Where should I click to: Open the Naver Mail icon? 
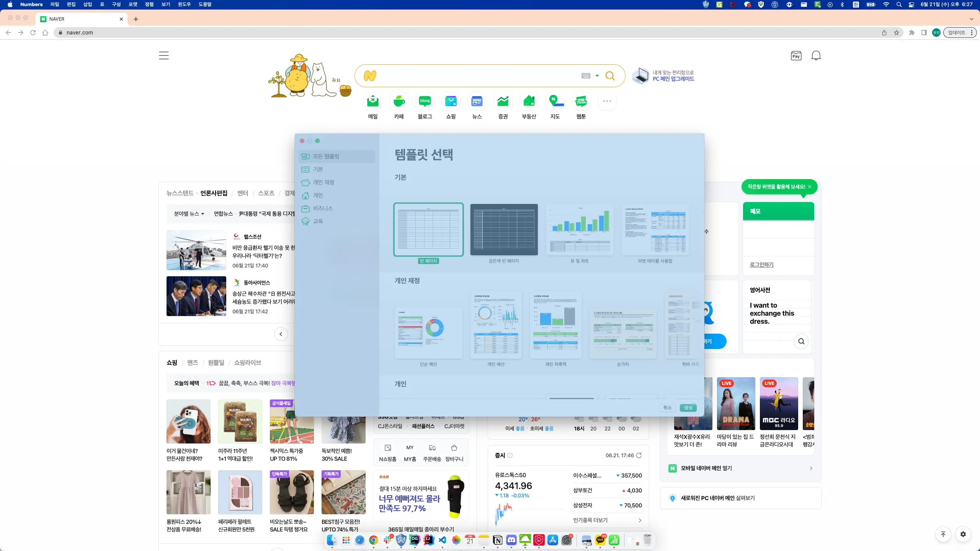pyautogui.click(x=372, y=101)
